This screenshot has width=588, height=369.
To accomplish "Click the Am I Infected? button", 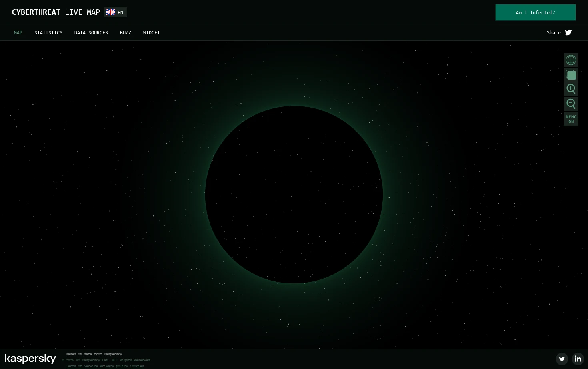I will click(536, 12).
